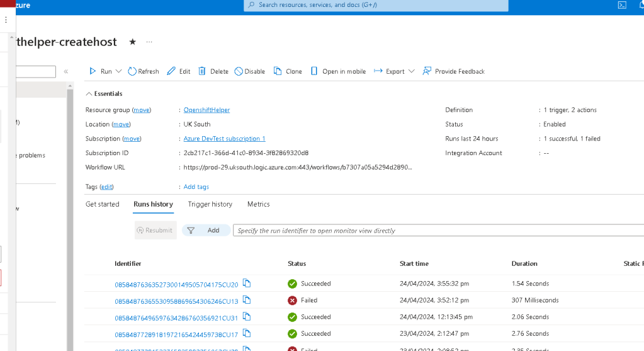This screenshot has height=351, width=644.
Task: Select the Runs history tab
Action: click(x=153, y=204)
